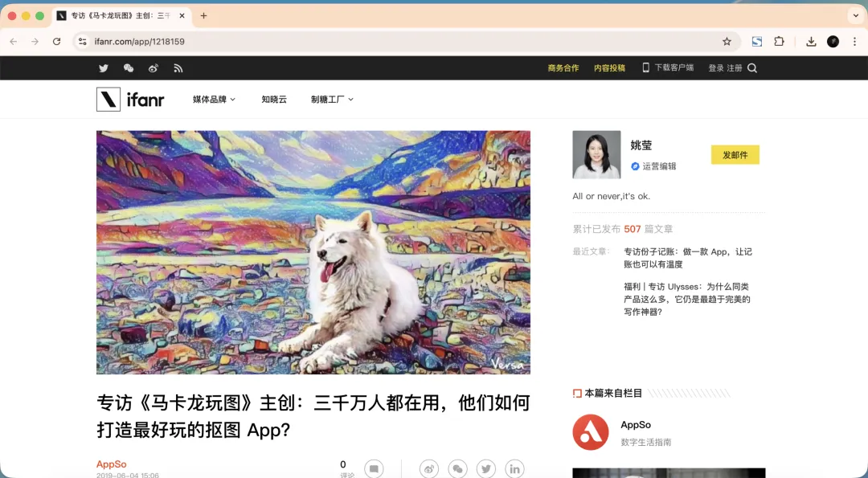Image resolution: width=868 pixels, height=478 pixels.
Task: Click 下载客户端 link
Action: pos(668,67)
